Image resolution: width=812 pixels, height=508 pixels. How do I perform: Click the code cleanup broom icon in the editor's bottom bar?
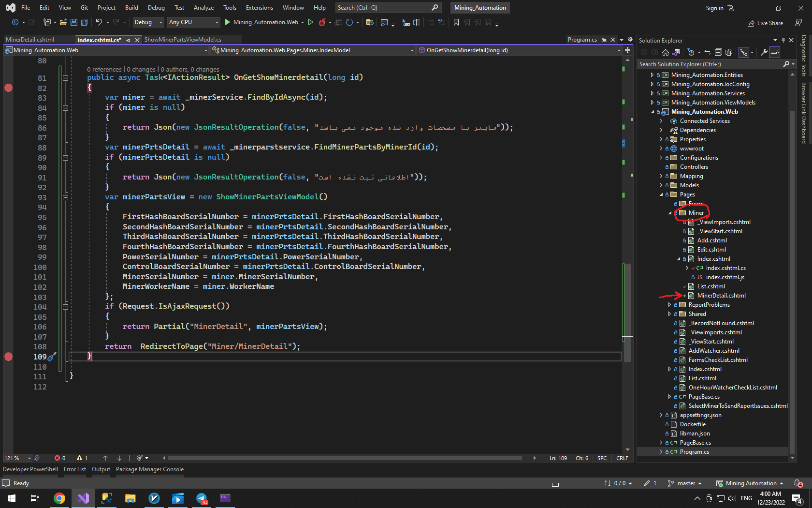tap(140, 458)
